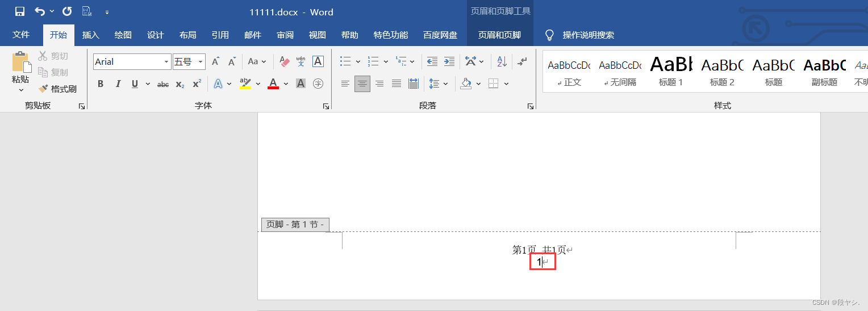Apply superscript formatting
Screen dimensions: 868x311
197,84
